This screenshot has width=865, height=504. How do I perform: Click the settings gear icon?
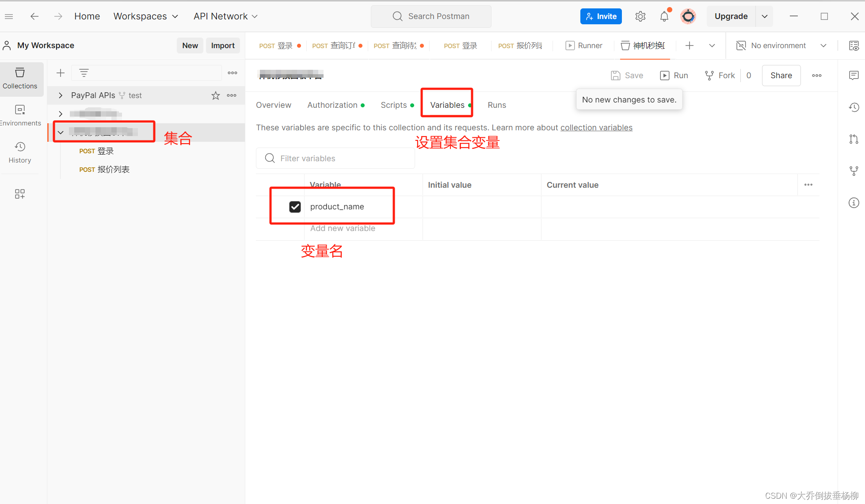(640, 16)
